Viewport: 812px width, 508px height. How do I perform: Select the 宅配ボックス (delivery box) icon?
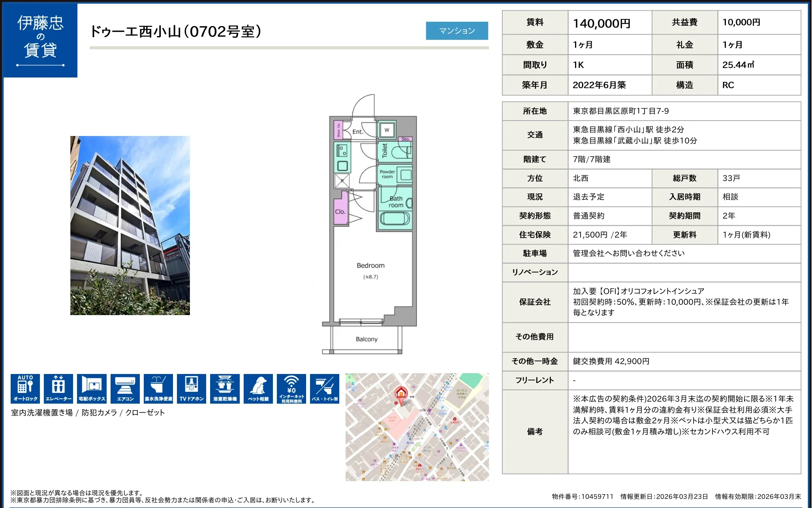(x=92, y=389)
